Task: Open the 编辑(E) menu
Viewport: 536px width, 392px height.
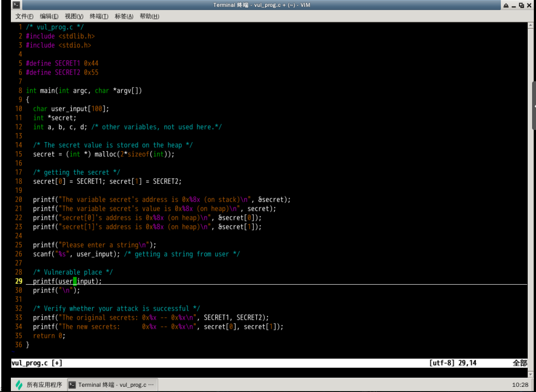Action: (49, 17)
